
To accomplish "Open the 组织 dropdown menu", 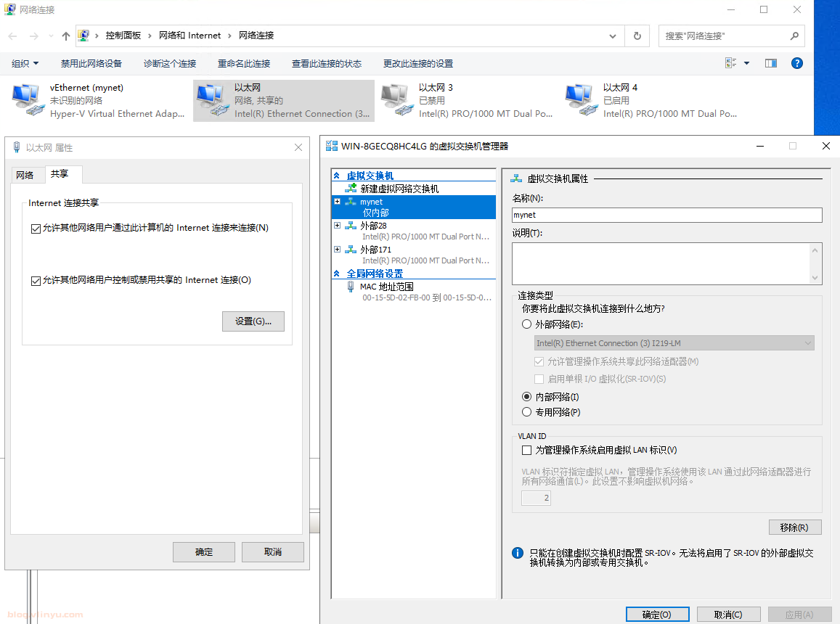I will pyautogui.click(x=25, y=63).
